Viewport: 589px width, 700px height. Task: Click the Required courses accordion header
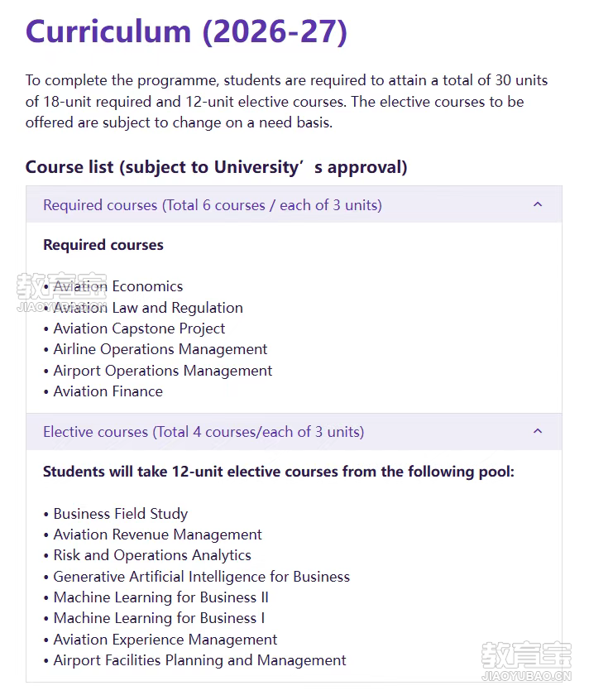(294, 204)
